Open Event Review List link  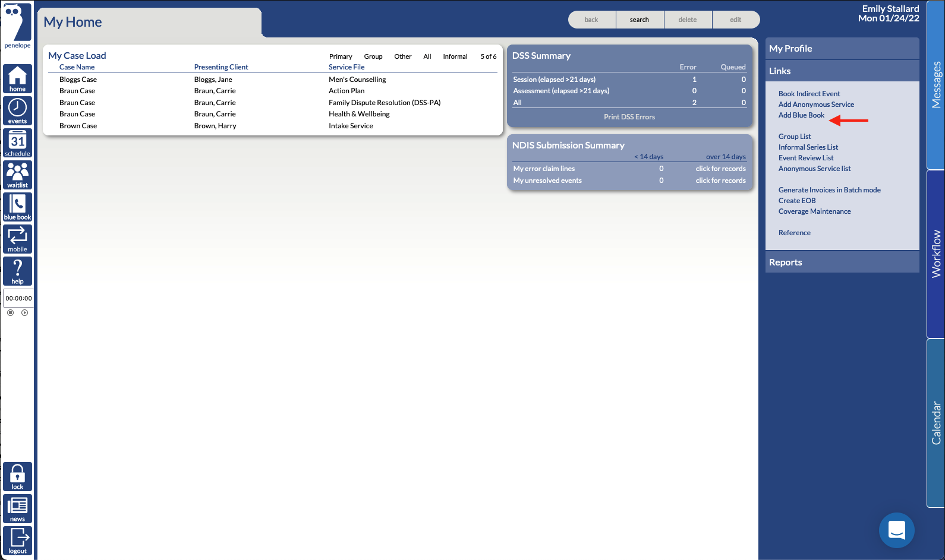(x=806, y=158)
